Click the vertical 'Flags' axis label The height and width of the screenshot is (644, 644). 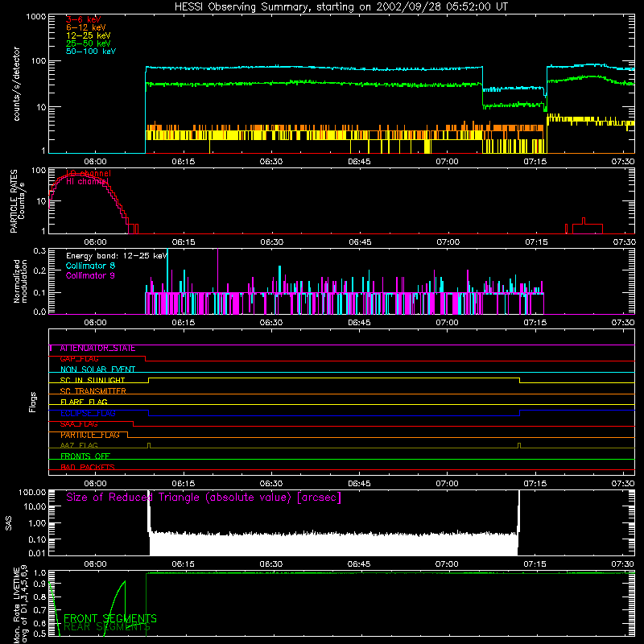(32, 402)
